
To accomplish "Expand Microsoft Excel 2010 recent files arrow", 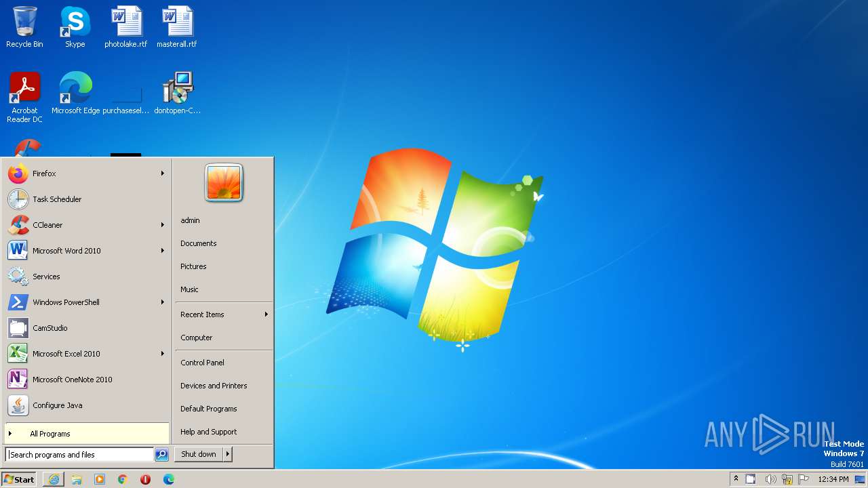I will (x=163, y=354).
